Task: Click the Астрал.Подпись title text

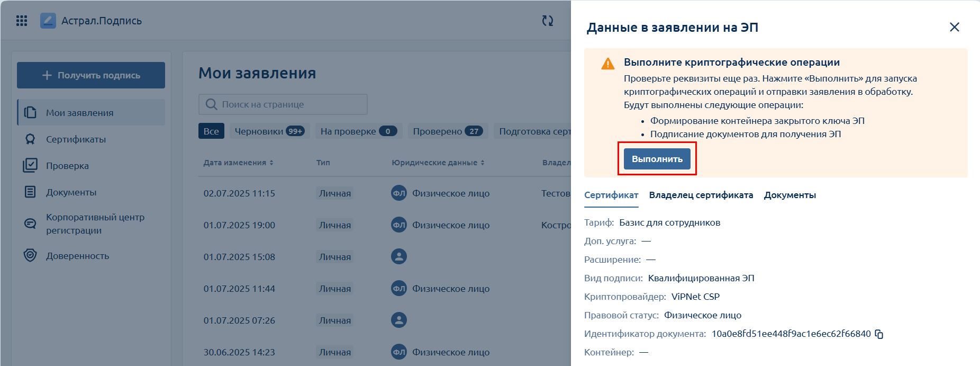Action: click(x=102, y=21)
